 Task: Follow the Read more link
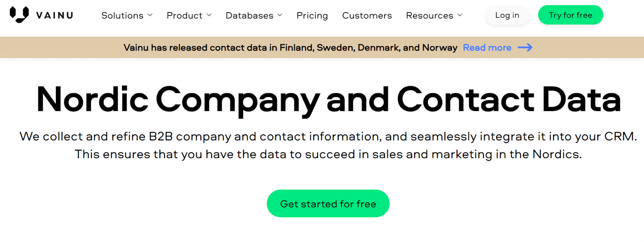tap(487, 47)
